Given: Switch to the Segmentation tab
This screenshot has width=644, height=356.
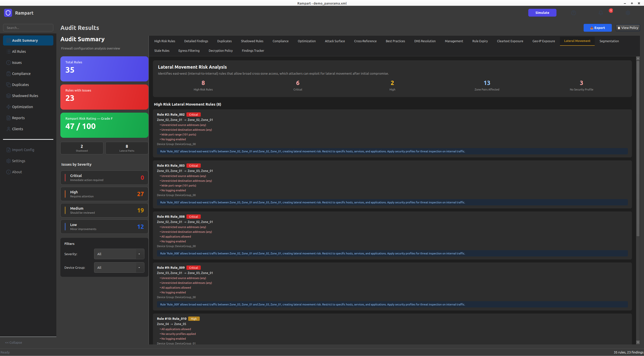Looking at the screenshot, I should coord(609,41).
